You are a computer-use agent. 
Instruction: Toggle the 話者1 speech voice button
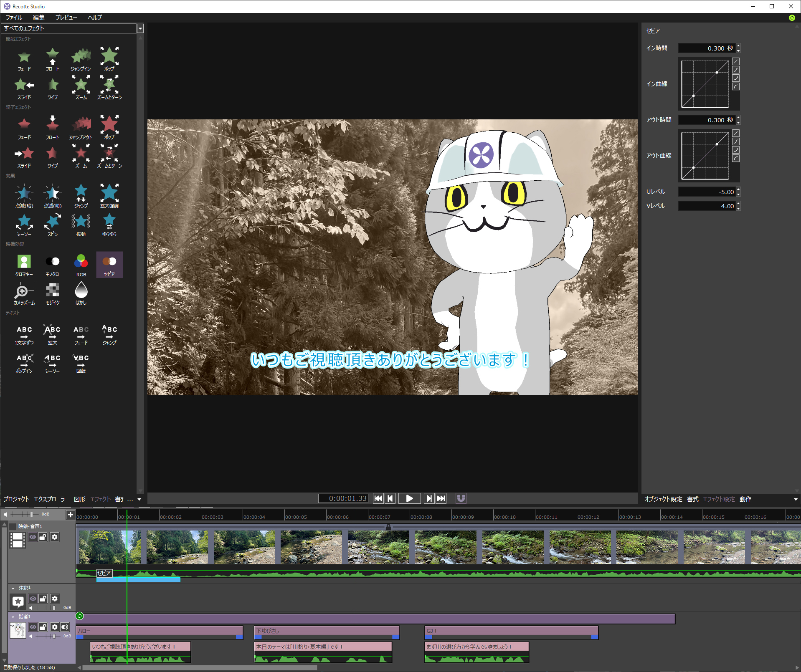point(65,627)
